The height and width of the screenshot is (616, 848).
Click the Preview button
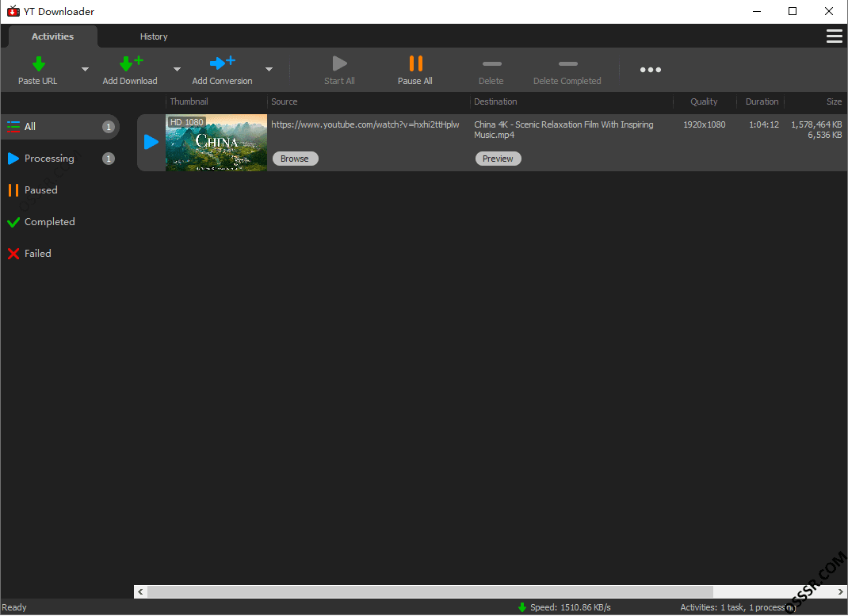point(498,159)
